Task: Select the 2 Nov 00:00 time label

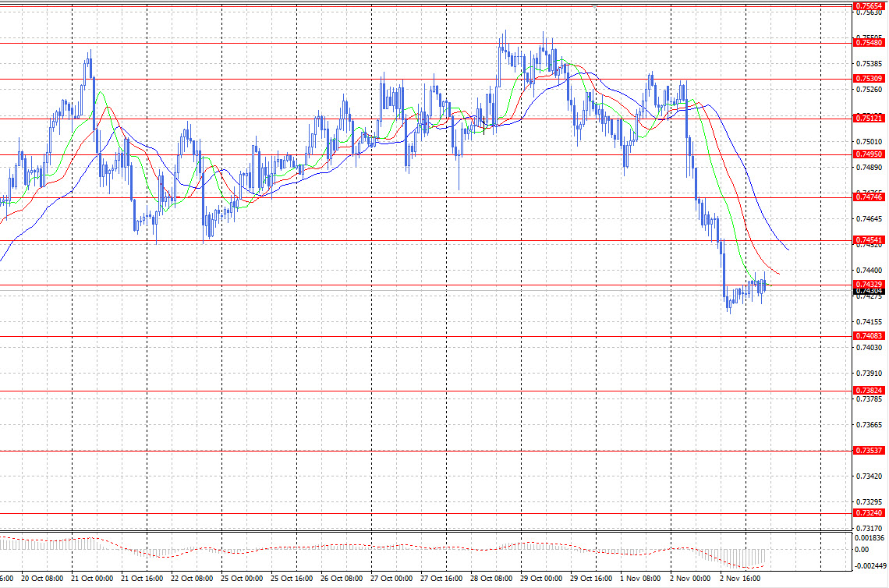Action: (690, 579)
